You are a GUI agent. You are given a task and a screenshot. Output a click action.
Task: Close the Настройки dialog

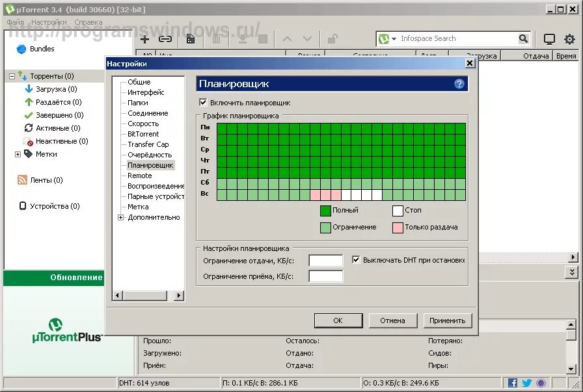pos(470,63)
